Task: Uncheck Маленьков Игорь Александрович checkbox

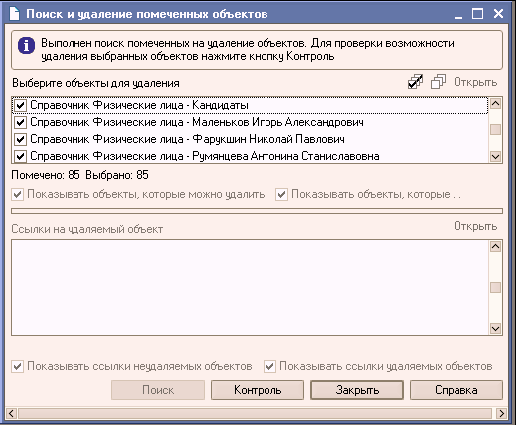Action: point(20,122)
